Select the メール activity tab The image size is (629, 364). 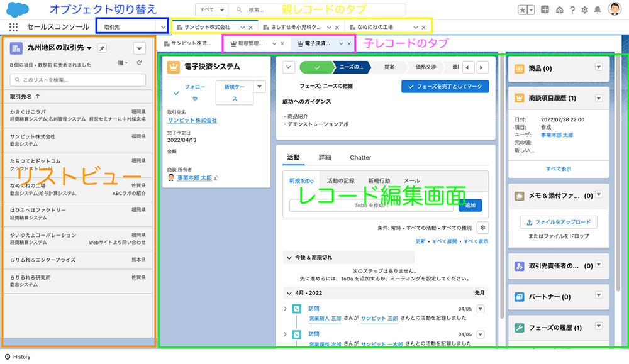coord(411,181)
